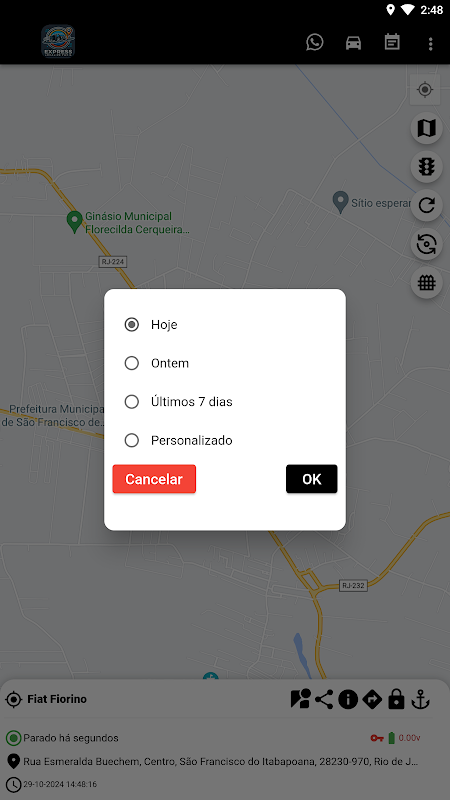This screenshot has height=800, width=450.
Task: Activate the anchor icon
Action: tap(420, 699)
